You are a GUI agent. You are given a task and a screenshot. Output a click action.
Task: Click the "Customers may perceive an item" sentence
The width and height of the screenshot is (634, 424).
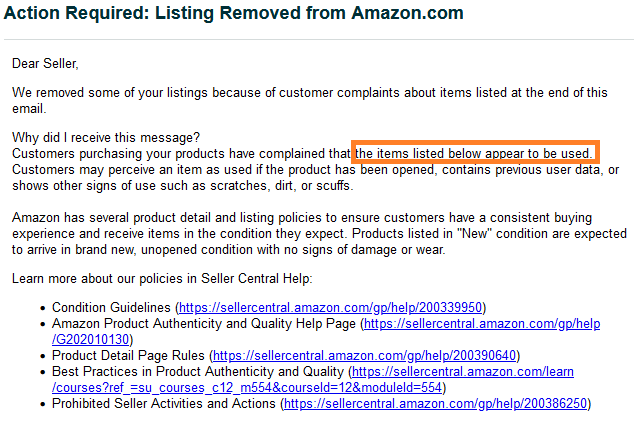[300, 169]
